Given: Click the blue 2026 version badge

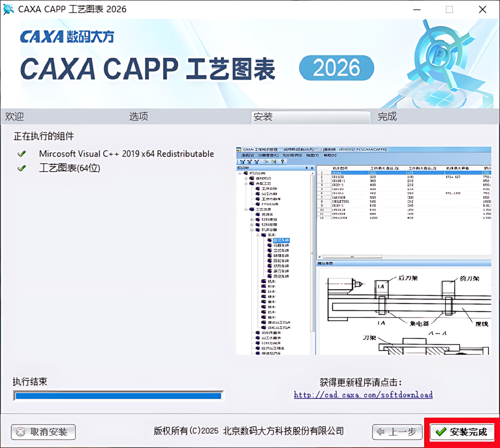Looking at the screenshot, I should point(337,68).
